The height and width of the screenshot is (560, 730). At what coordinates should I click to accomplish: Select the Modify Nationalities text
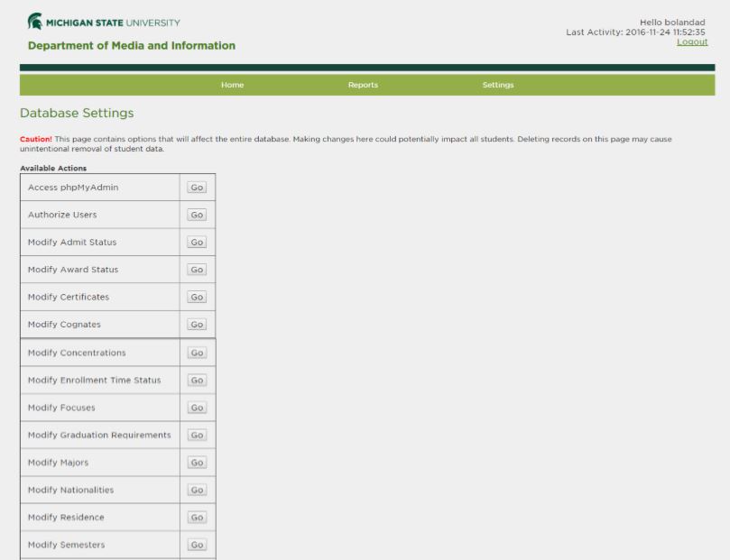tap(70, 490)
